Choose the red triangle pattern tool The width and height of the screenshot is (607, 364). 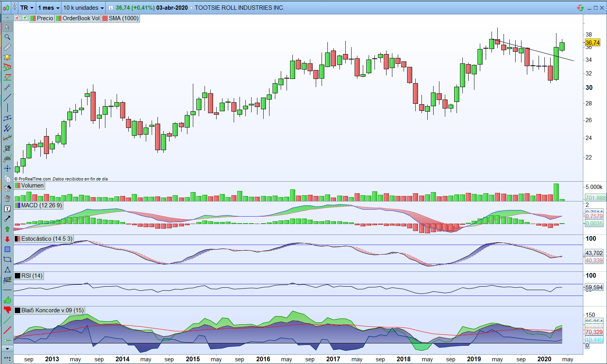[7, 67]
